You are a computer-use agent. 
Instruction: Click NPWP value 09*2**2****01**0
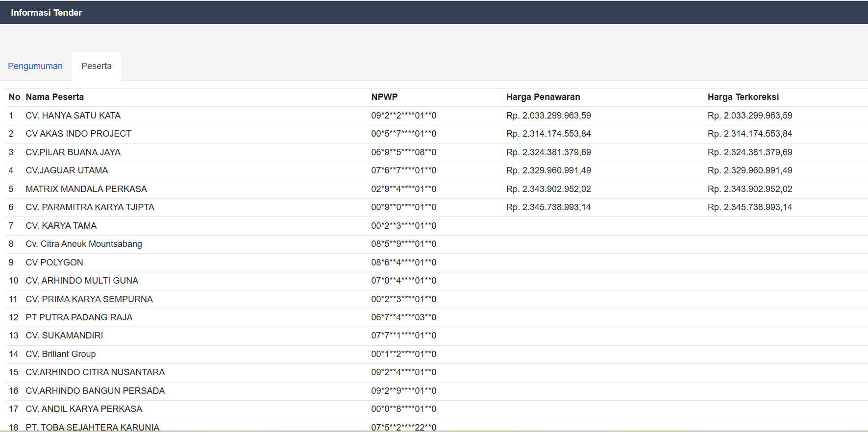click(404, 116)
